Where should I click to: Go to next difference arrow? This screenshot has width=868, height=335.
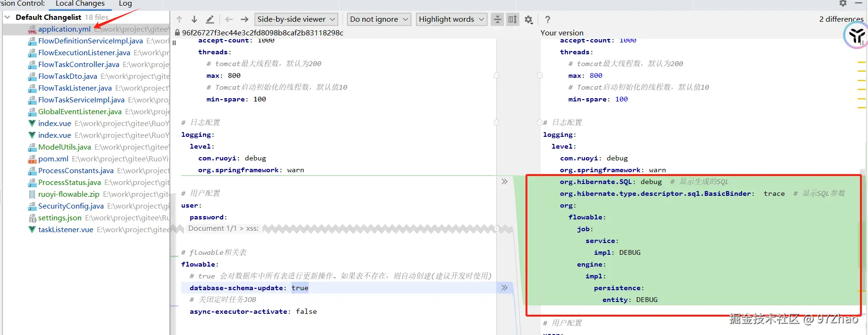(x=194, y=19)
